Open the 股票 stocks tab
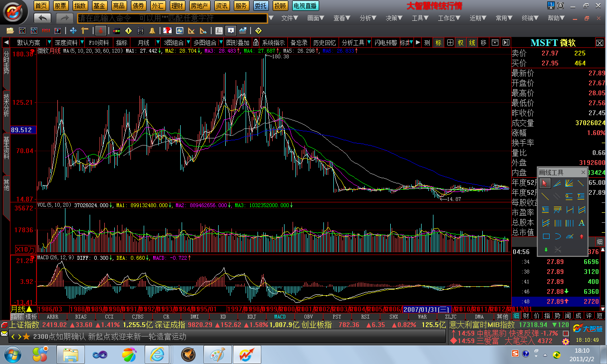The width and height of the screenshot is (607, 364). [60, 6]
